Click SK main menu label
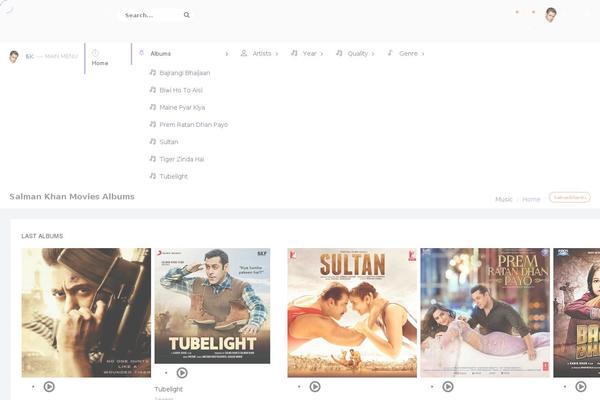Image resolution: width=600 pixels, height=400 pixels. [52, 56]
